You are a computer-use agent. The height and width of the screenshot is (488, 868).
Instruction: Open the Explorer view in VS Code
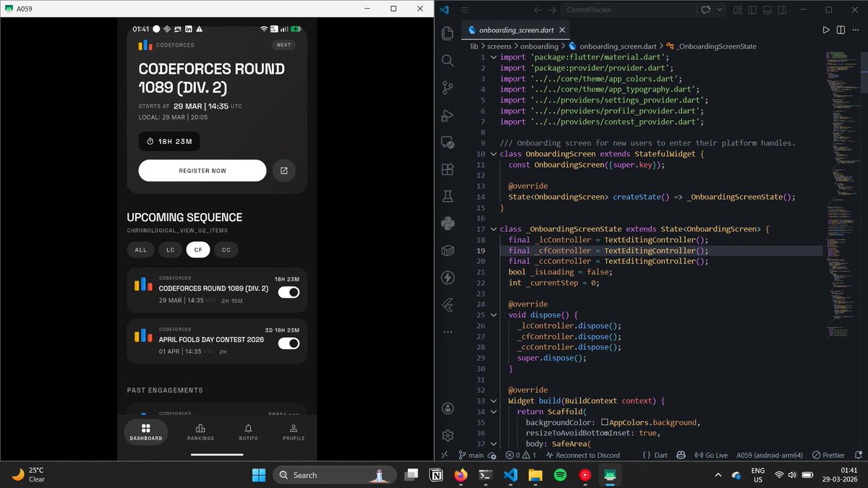447,33
